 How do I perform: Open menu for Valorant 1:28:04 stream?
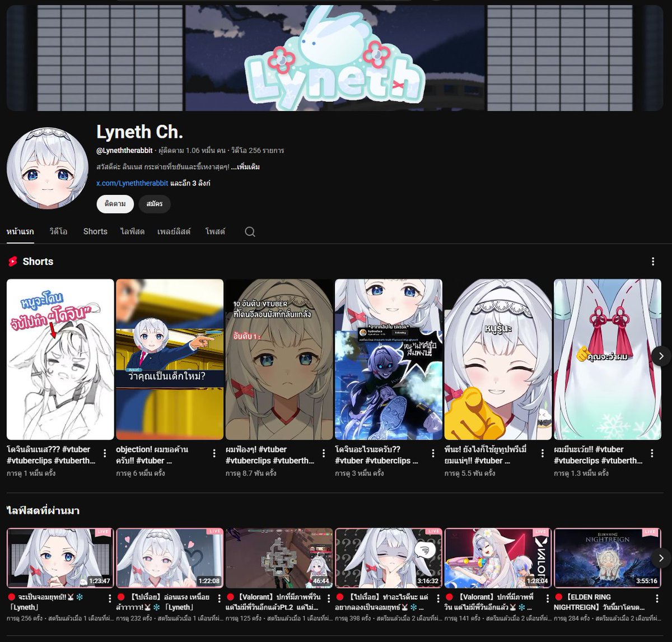pyautogui.click(x=548, y=599)
